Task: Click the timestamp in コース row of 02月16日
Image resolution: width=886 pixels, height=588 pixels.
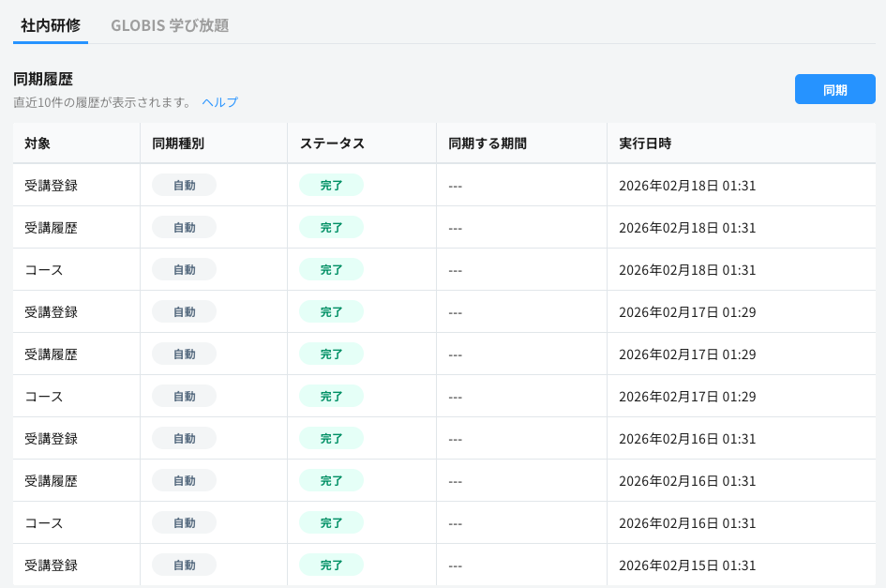Action: [x=687, y=523]
